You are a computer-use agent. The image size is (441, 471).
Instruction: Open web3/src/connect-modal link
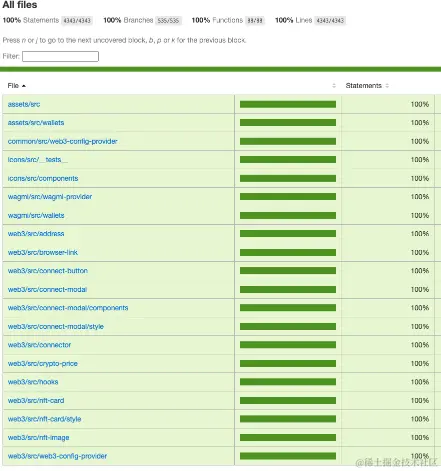point(47,289)
